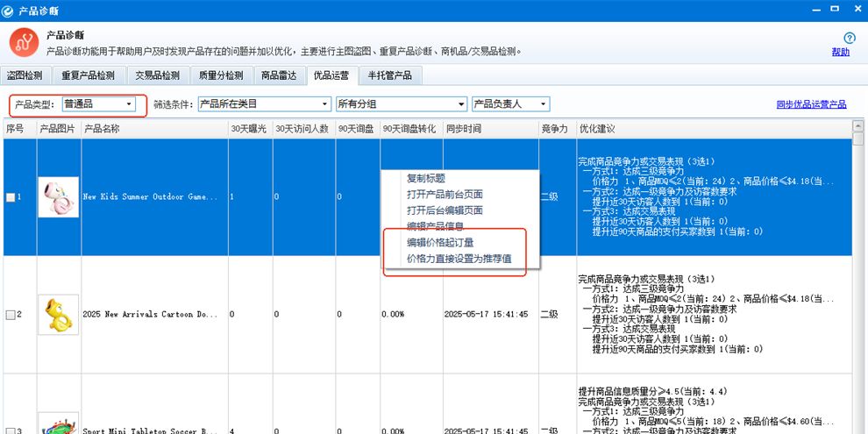Choose 编辑价格起订量 from context menu

click(445, 242)
